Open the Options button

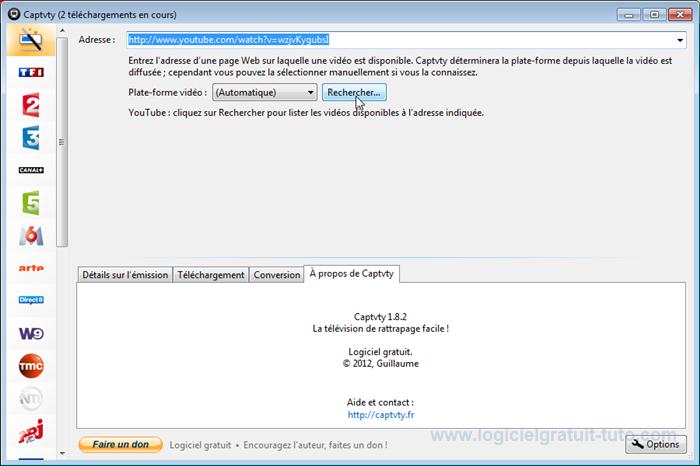tap(656, 445)
